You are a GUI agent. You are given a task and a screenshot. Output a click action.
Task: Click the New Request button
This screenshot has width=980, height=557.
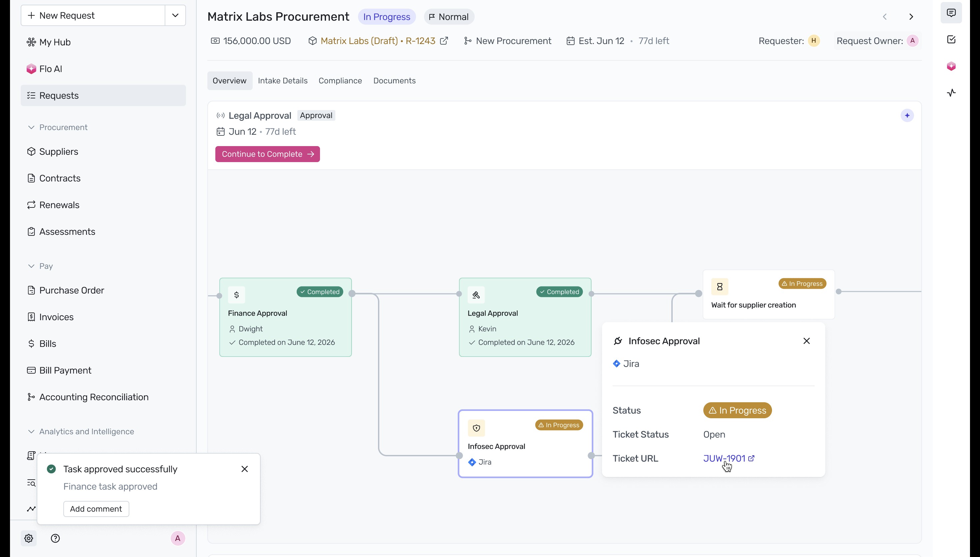click(93, 16)
